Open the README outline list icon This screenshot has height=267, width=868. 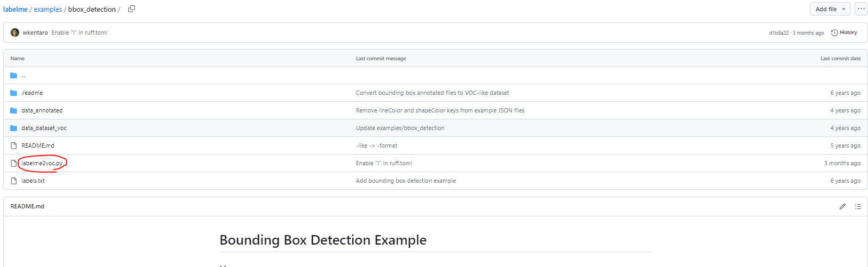(858, 206)
